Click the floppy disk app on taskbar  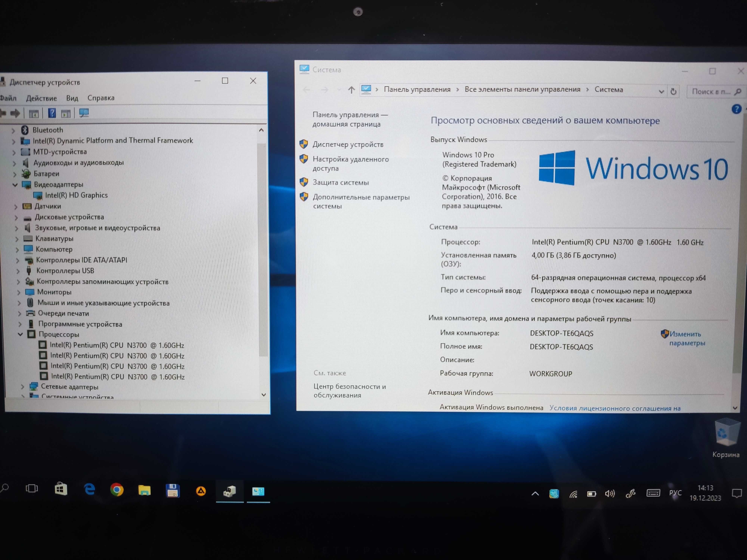coord(173,491)
